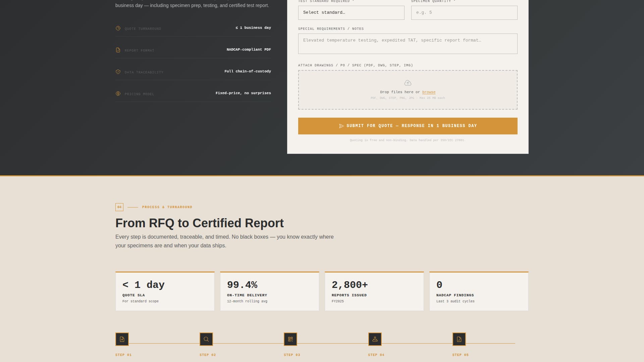The height and width of the screenshot is (362, 644).
Task: Click the Step 01 file upload icon
Action: pos(122,339)
